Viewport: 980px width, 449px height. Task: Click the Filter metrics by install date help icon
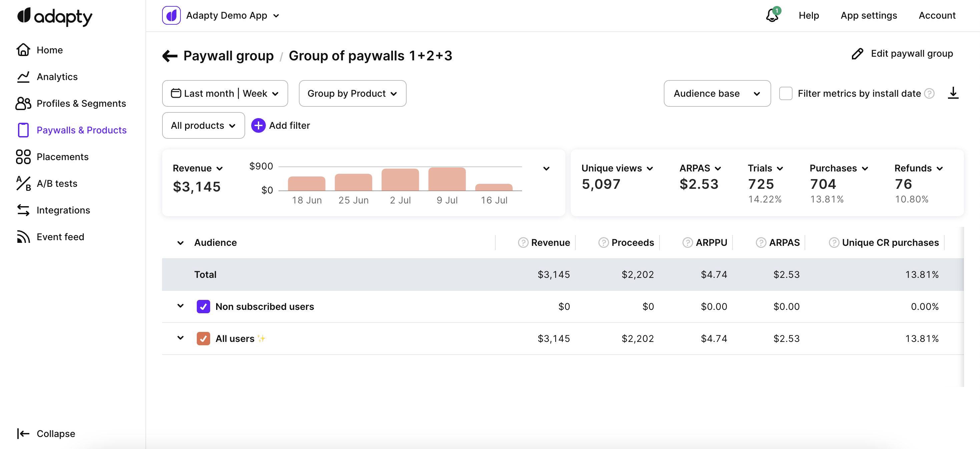[929, 94]
